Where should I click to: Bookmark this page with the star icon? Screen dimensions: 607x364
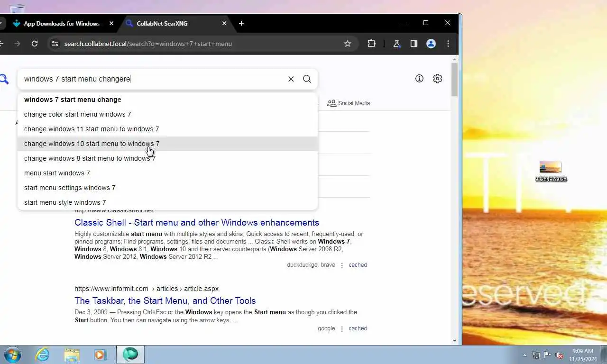(348, 44)
